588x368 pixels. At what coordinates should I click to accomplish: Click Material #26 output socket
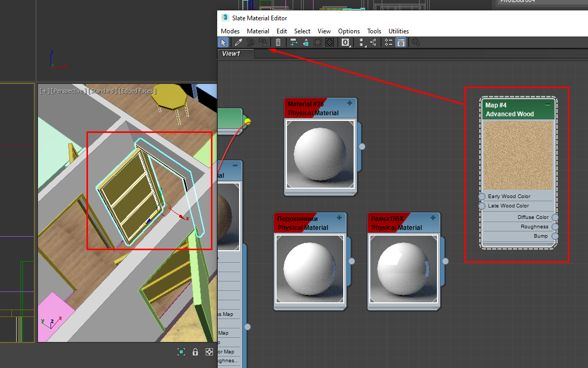(362, 146)
